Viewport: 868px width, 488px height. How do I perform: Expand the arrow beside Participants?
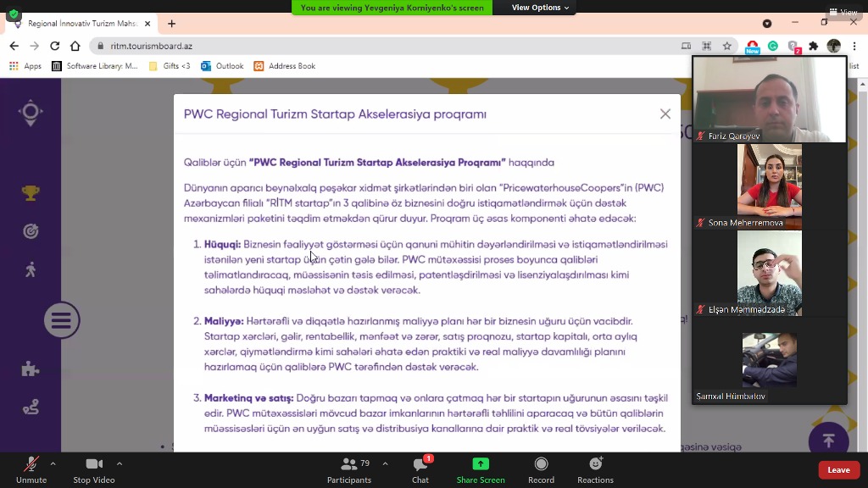pyautogui.click(x=386, y=463)
